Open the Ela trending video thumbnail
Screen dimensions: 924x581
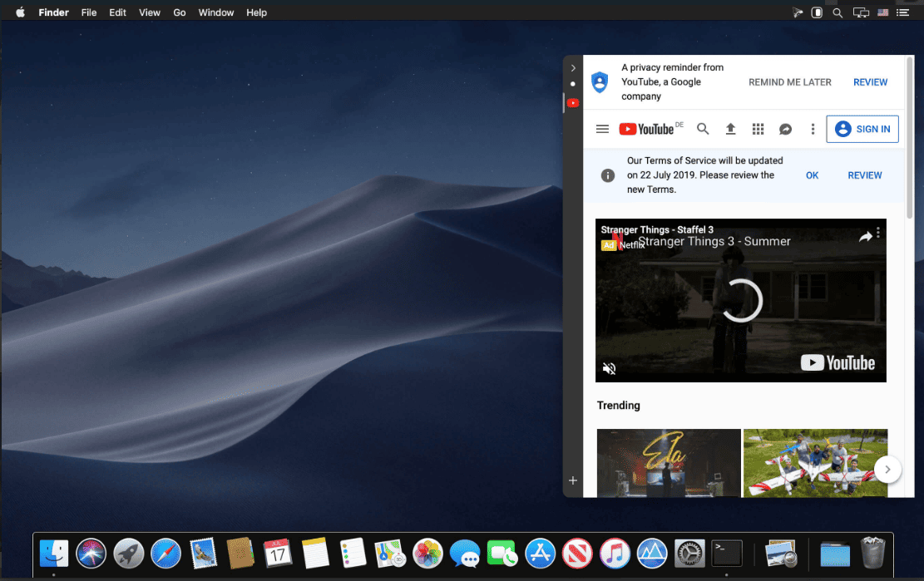click(x=669, y=463)
